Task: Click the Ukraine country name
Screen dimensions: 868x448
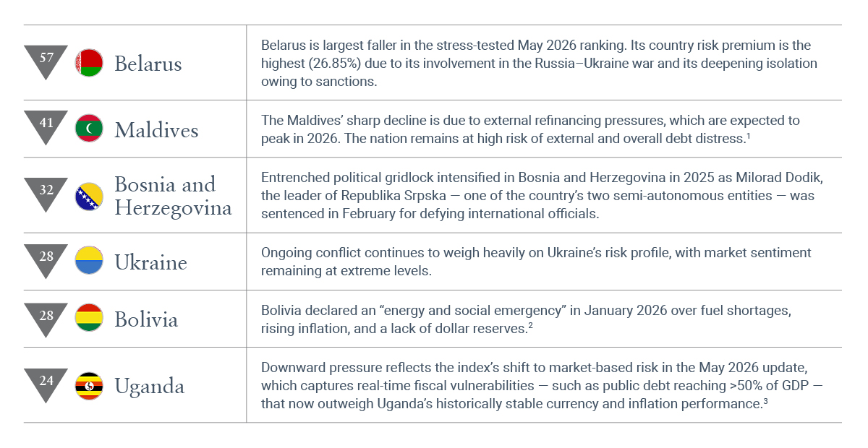Action: tap(150, 262)
